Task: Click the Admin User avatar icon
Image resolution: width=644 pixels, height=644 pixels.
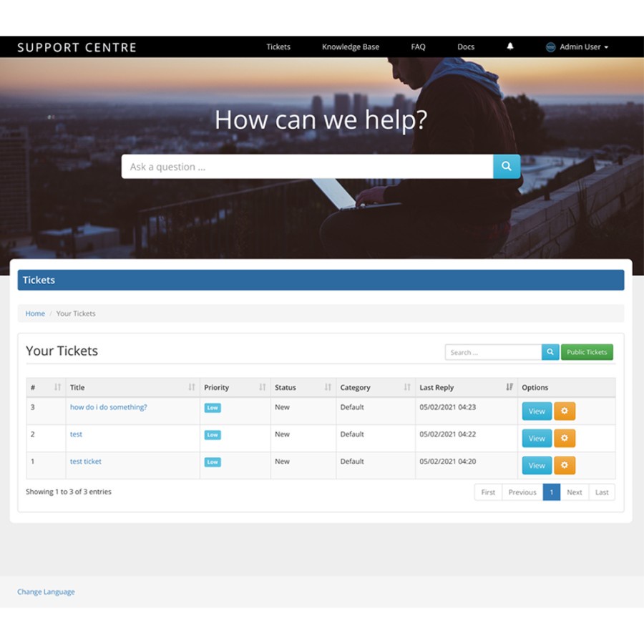Action: point(550,47)
